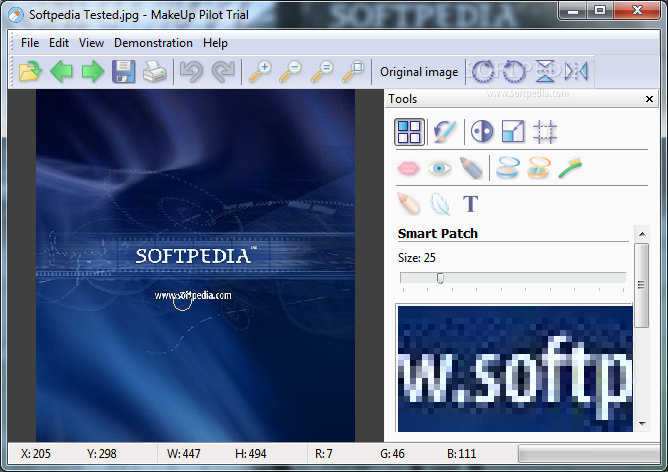Click B: 111 value in status bar
This screenshot has height=472, width=668.
[461, 454]
